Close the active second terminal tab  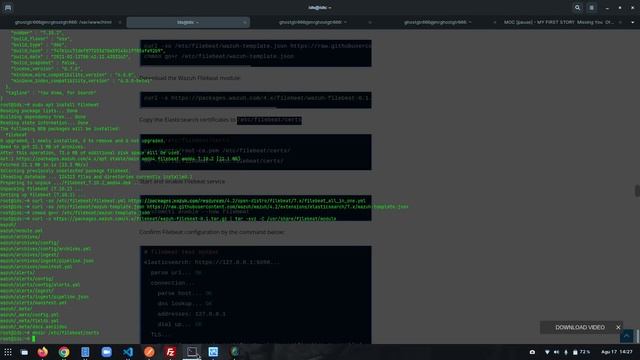(x=244, y=22)
